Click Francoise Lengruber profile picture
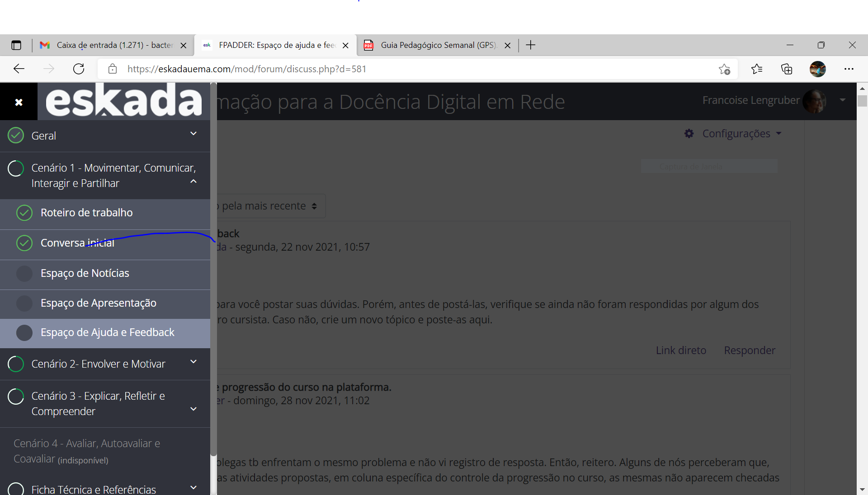 [x=815, y=101]
